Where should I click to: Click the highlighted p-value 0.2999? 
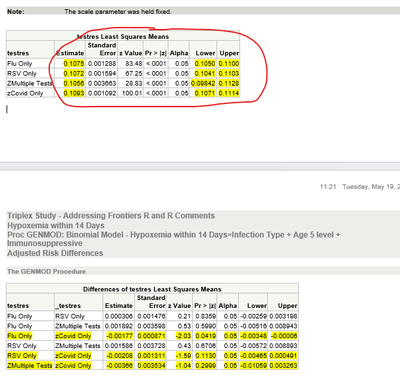pos(205,365)
